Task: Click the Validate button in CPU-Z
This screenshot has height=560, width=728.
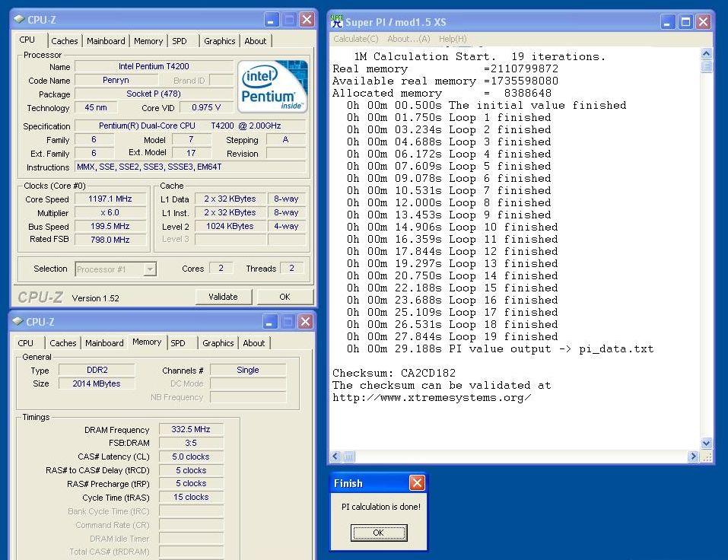Action: coord(224,297)
